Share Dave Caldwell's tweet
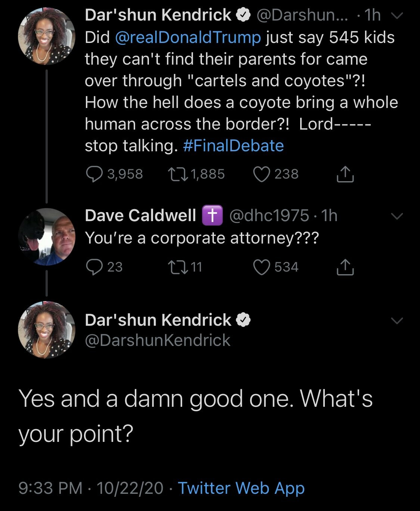This screenshot has height=511, width=420. coord(345,267)
